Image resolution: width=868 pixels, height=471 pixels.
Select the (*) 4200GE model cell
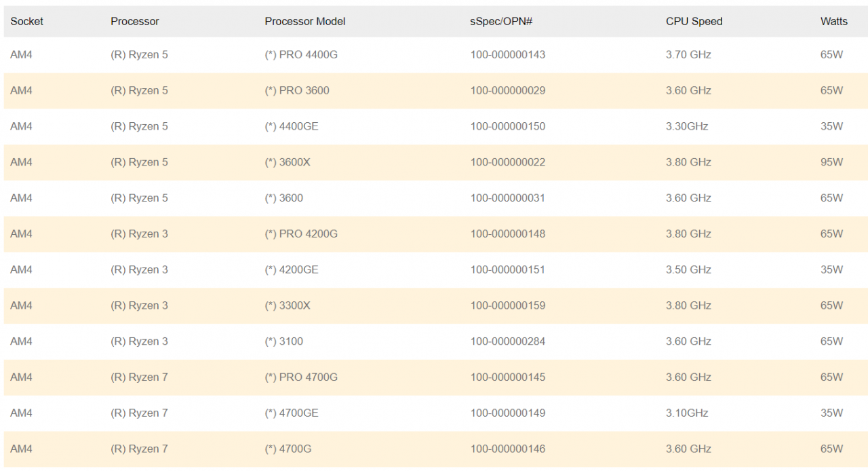(292, 270)
